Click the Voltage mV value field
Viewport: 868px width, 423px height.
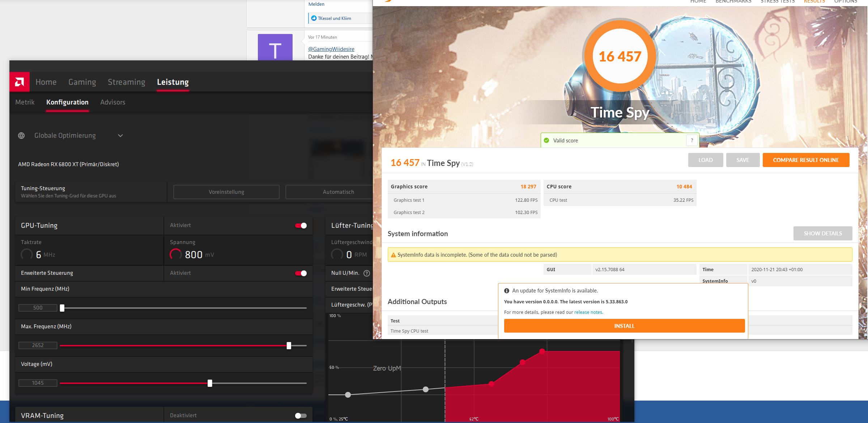tap(38, 383)
